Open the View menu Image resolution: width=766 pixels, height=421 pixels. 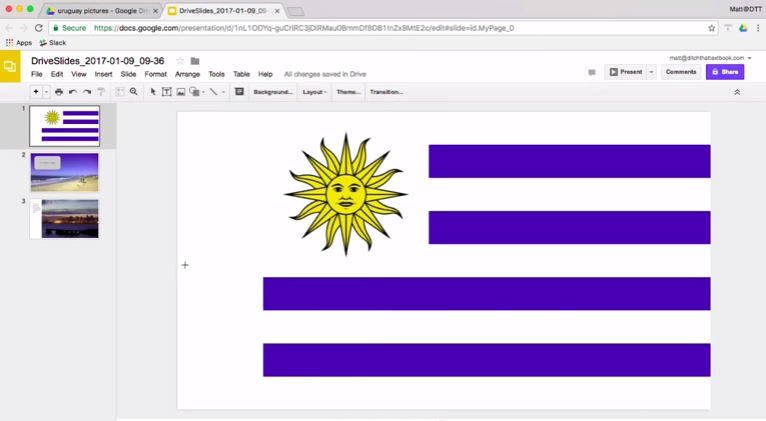(x=79, y=74)
